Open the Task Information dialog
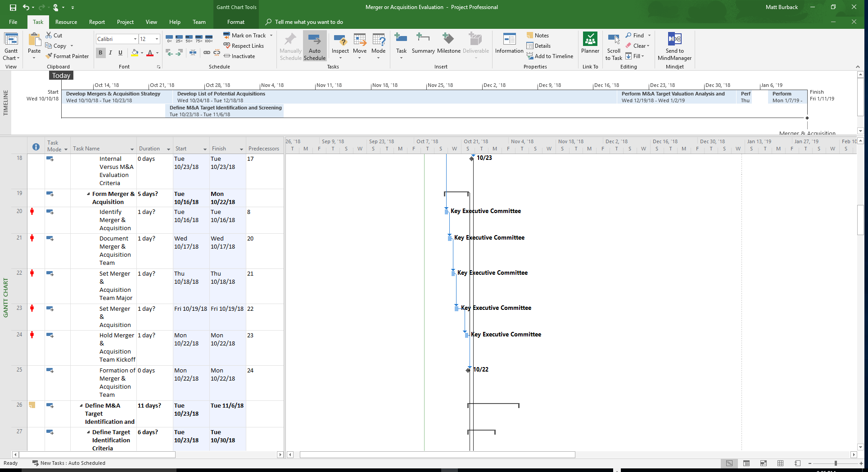This screenshot has width=868, height=472. point(508,45)
